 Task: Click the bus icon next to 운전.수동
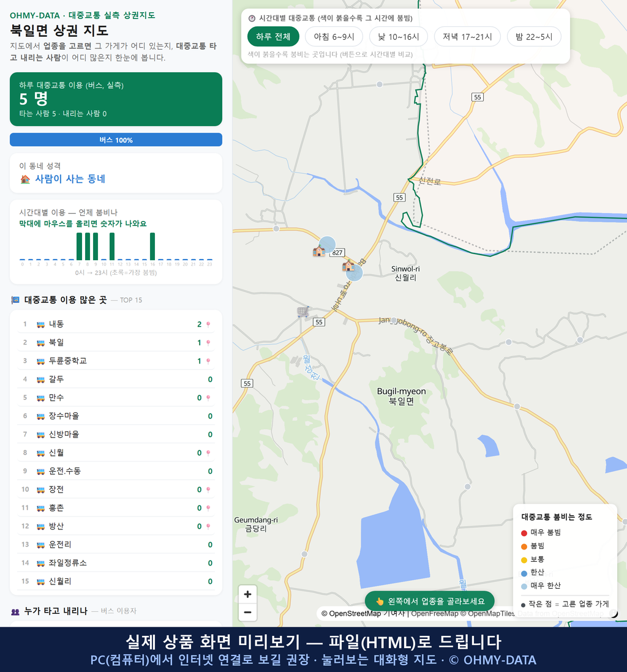click(x=41, y=471)
